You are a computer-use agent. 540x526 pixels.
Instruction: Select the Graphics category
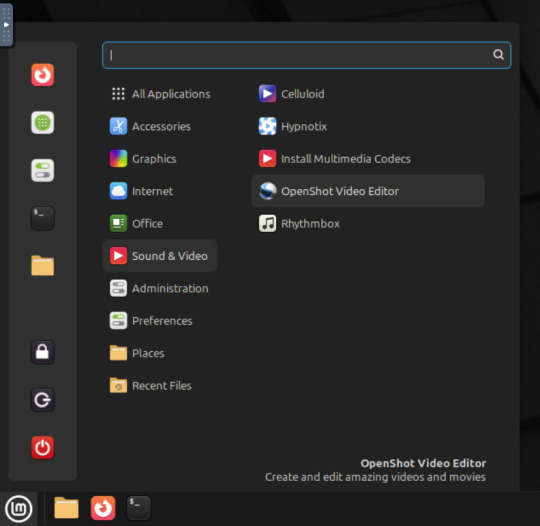click(x=159, y=158)
